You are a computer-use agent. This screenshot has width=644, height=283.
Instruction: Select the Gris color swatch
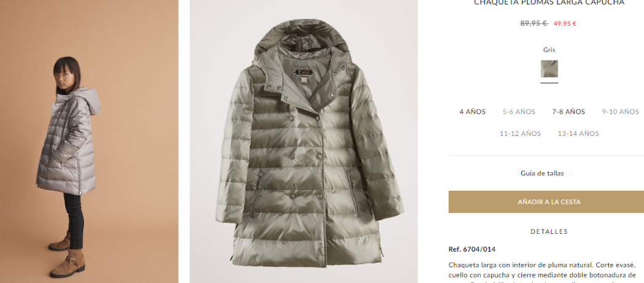(x=549, y=69)
